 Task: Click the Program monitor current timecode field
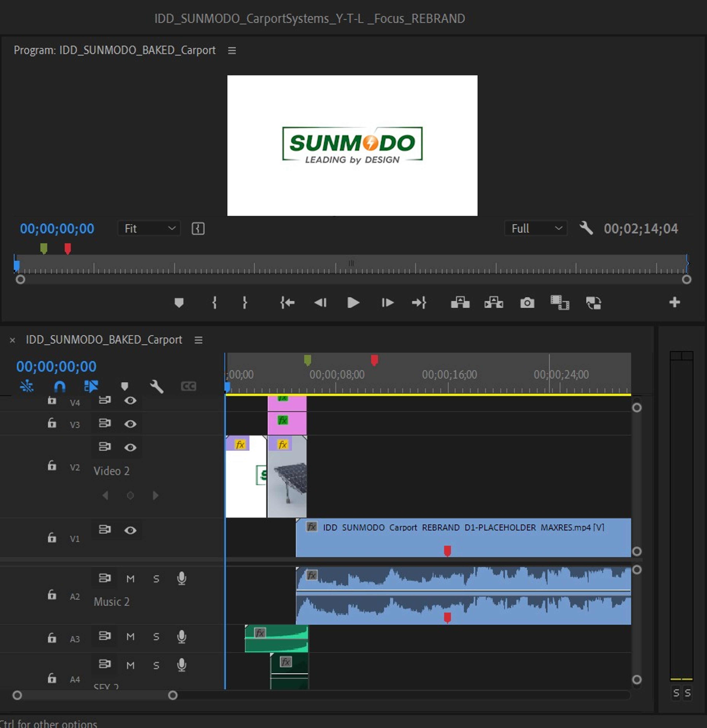[x=57, y=228]
